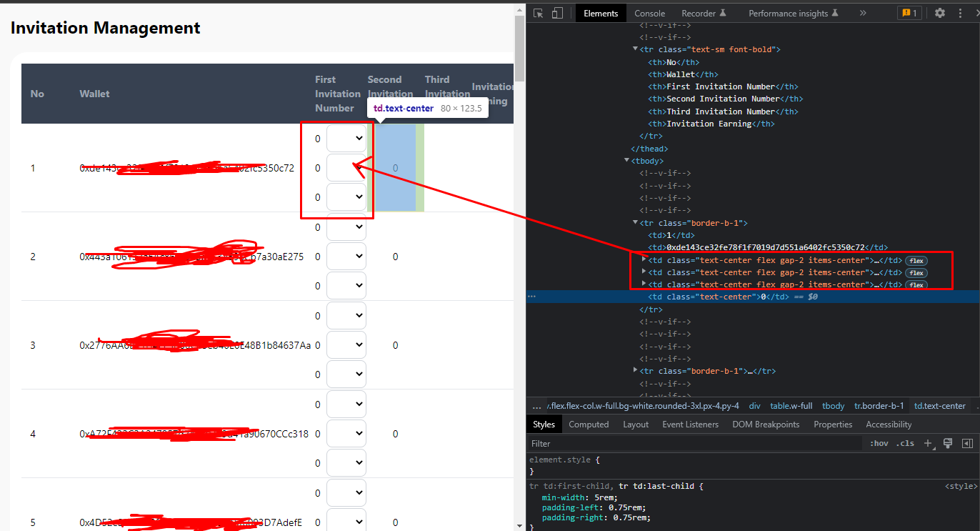Image resolution: width=980 pixels, height=531 pixels.
Task: Toggle the device toolbar icon
Action: pyautogui.click(x=557, y=12)
